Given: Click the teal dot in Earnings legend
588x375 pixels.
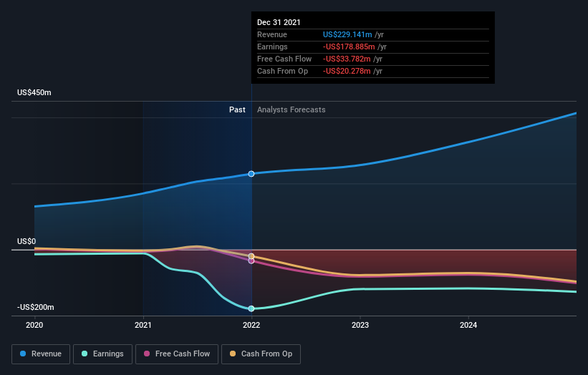Looking at the screenshot, I should tap(85, 354).
